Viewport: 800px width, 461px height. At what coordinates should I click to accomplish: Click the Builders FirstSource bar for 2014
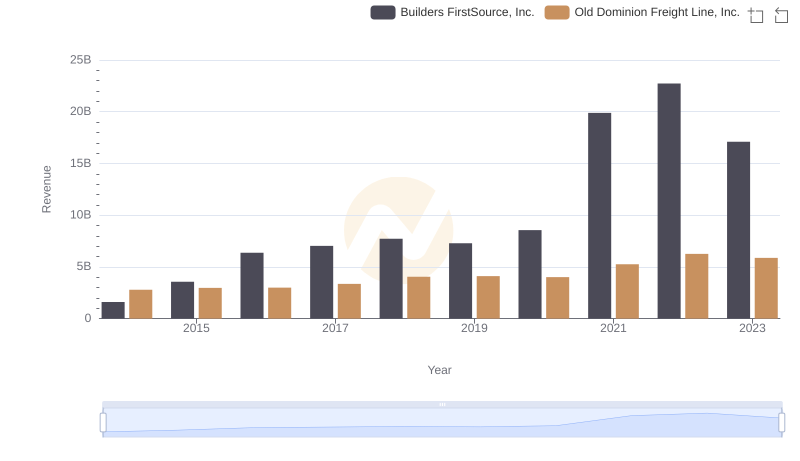pyautogui.click(x=113, y=311)
